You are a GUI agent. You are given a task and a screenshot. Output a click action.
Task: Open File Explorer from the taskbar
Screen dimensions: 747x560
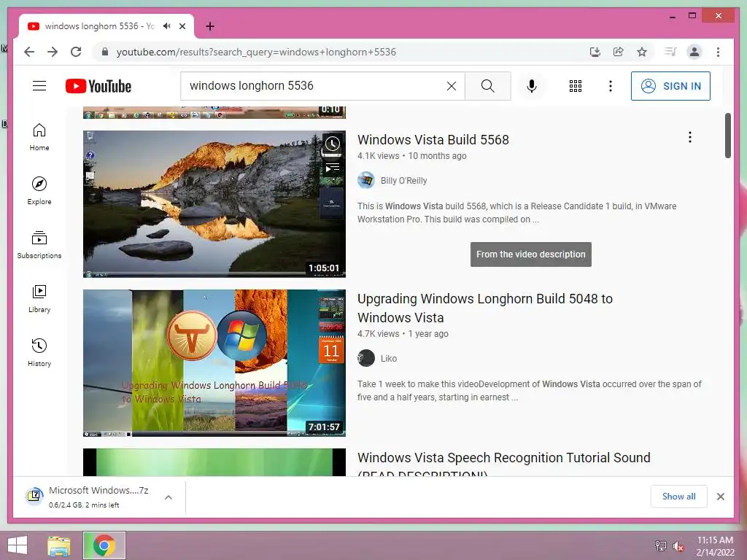point(59,545)
